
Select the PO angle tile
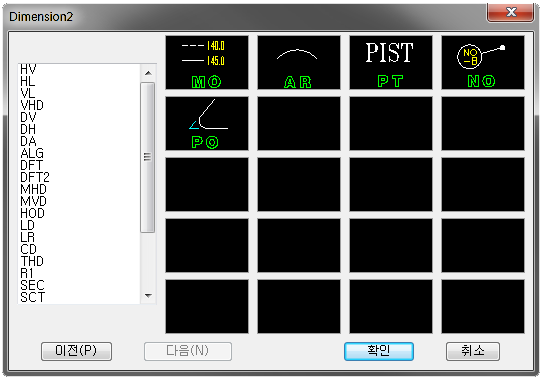click(207, 123)
